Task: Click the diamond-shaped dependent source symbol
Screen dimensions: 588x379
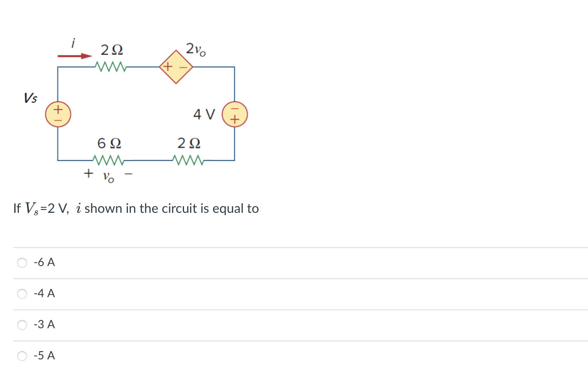Action: [176, 67]
